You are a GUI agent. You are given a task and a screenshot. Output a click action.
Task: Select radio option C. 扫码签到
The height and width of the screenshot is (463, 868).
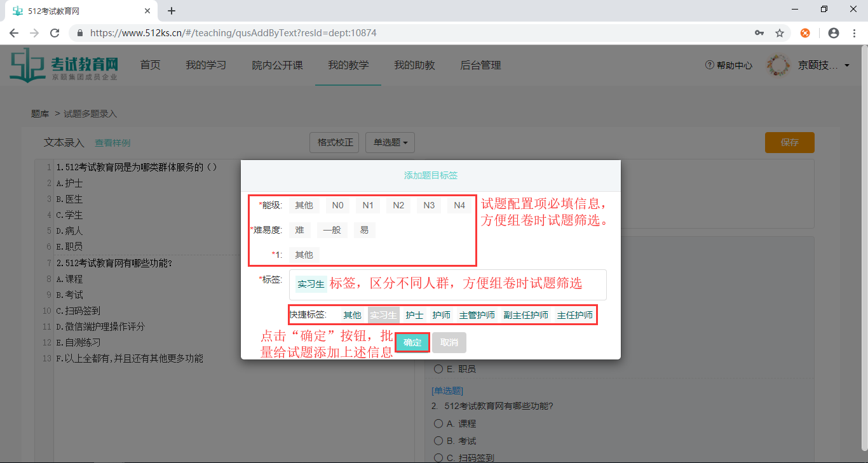pos(438,458)
